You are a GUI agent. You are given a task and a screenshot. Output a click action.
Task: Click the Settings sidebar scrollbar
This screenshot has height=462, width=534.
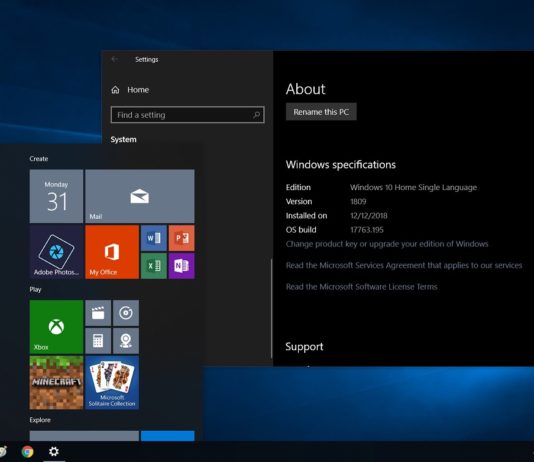pyautogui.click(x=271, y=308)
